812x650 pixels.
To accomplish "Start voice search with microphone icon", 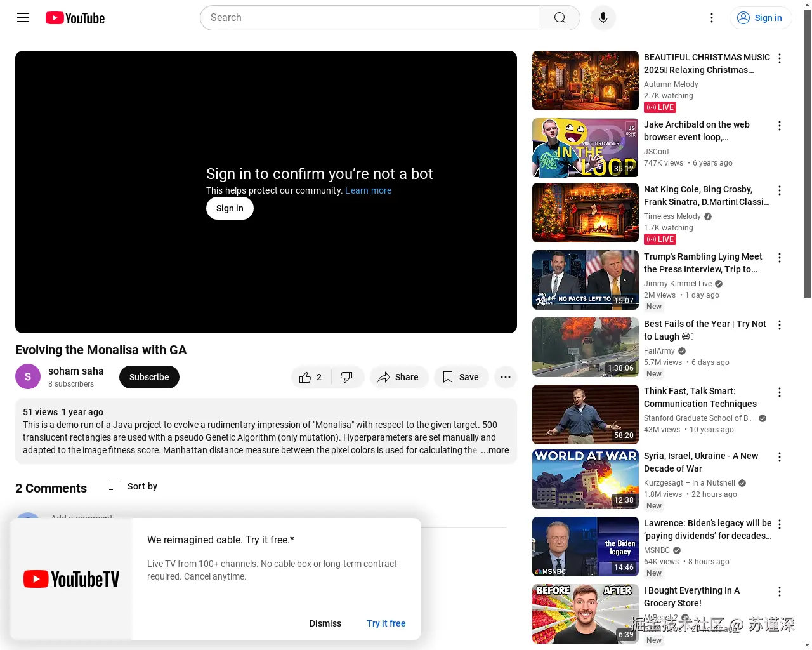I will click(603, 18).
